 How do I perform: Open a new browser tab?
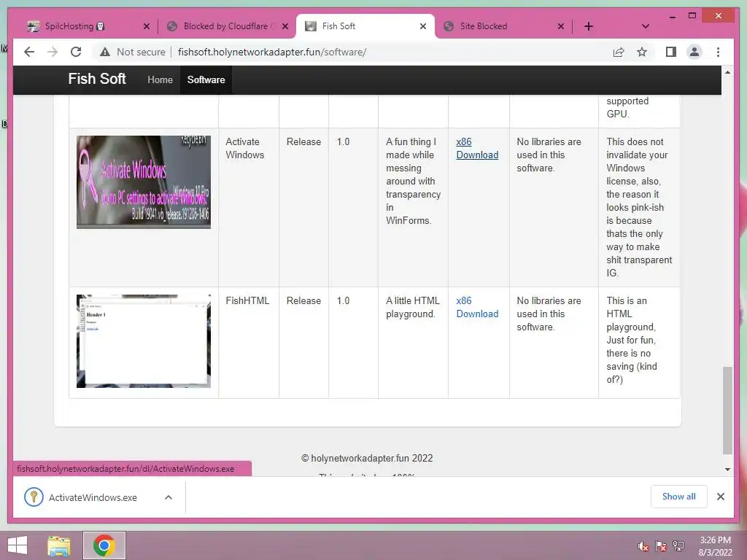[x=589, y=26]
